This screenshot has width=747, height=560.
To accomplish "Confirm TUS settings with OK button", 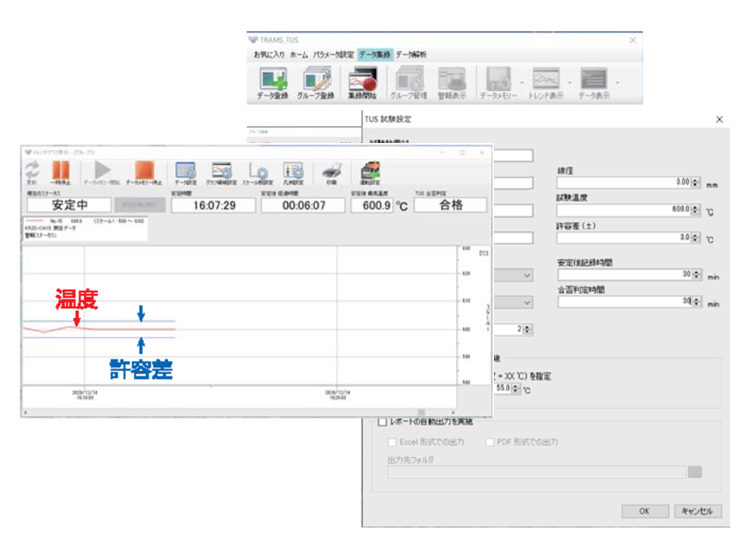I will click(x=645, y=512).
